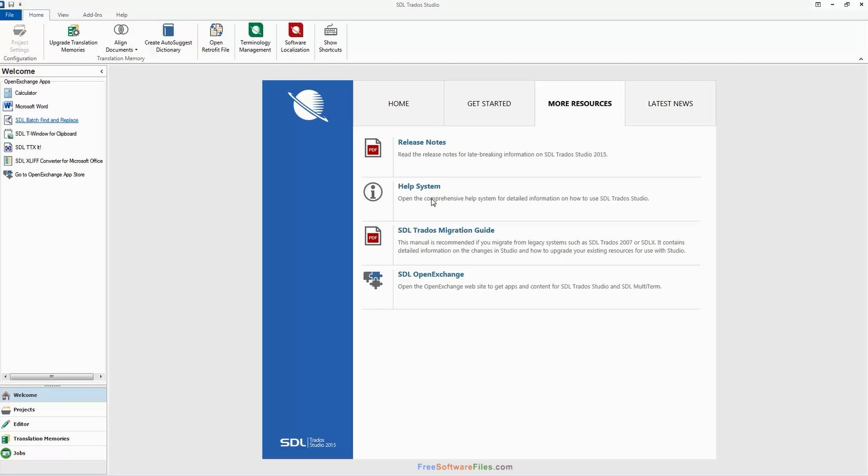Open the SDL OpenExchange link
The height and width of the screenshot is (476, 868).
(431, 274)
